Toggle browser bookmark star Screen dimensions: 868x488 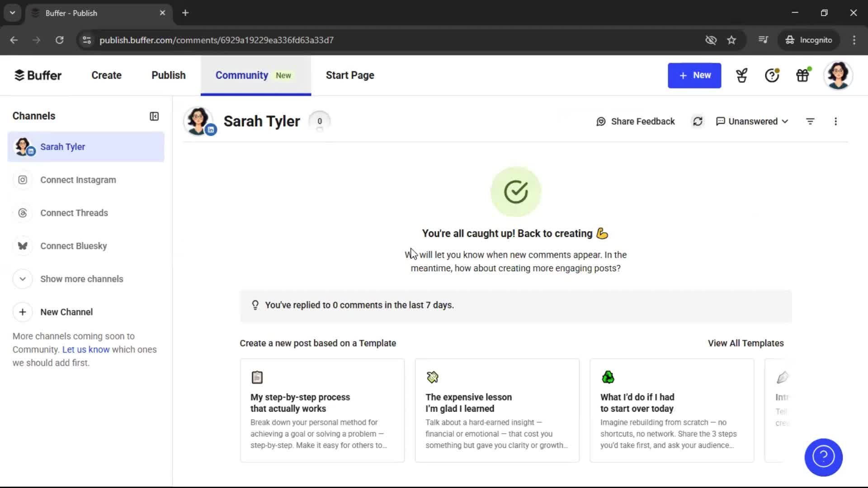[x=731, y=40]
